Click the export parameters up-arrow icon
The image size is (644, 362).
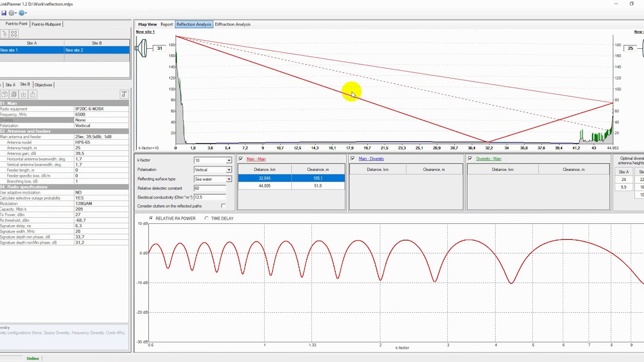coord(33,95)
